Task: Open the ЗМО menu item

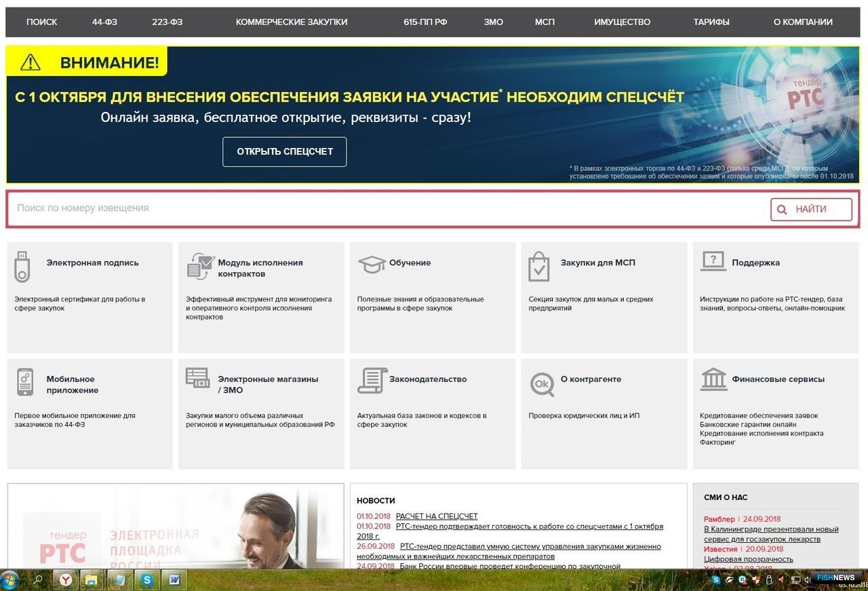Action: point(494,22)
